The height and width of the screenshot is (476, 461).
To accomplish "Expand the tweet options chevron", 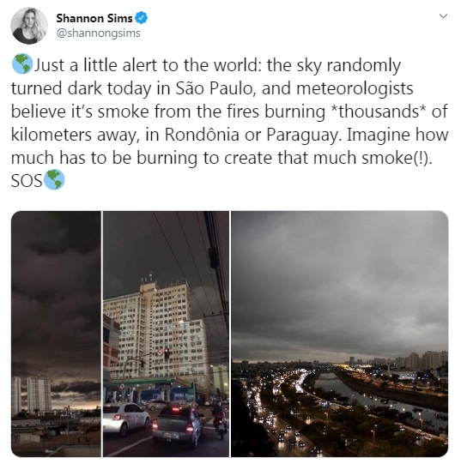I will coord(443,15).
